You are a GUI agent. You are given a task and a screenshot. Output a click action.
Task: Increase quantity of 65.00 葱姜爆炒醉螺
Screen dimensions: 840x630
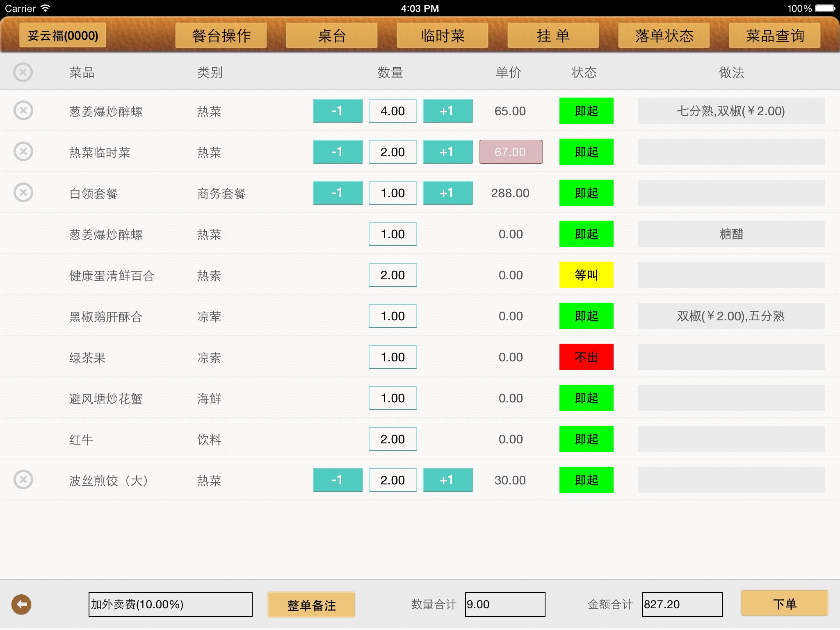pyautogui.click(x=447, y=111)
